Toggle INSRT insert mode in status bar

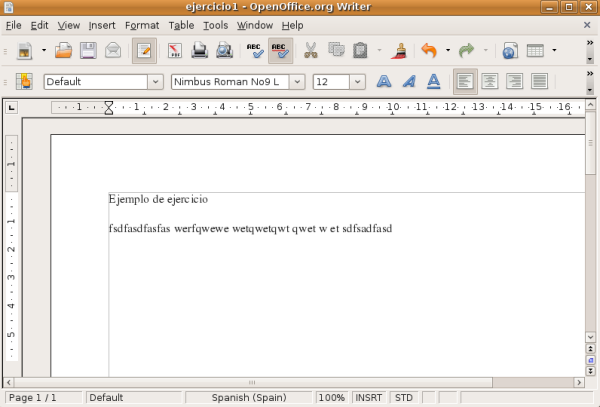[x=368, y=397]
